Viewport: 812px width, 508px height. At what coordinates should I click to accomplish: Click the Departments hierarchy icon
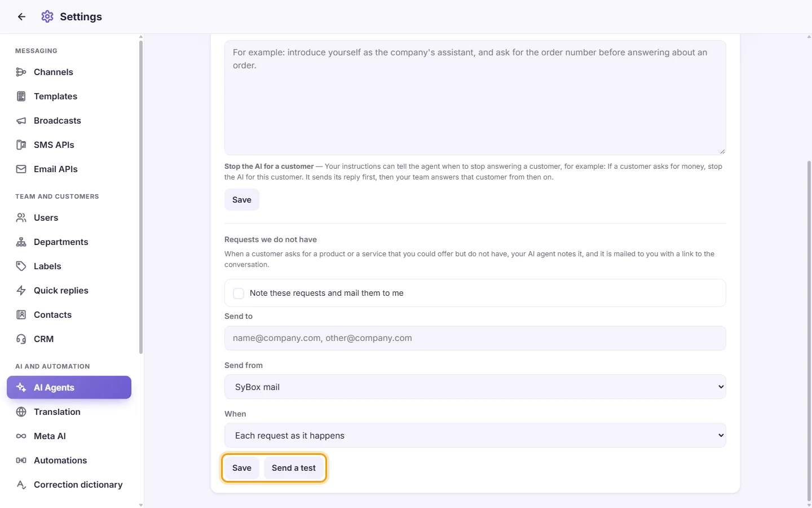[x=21, y=242]
